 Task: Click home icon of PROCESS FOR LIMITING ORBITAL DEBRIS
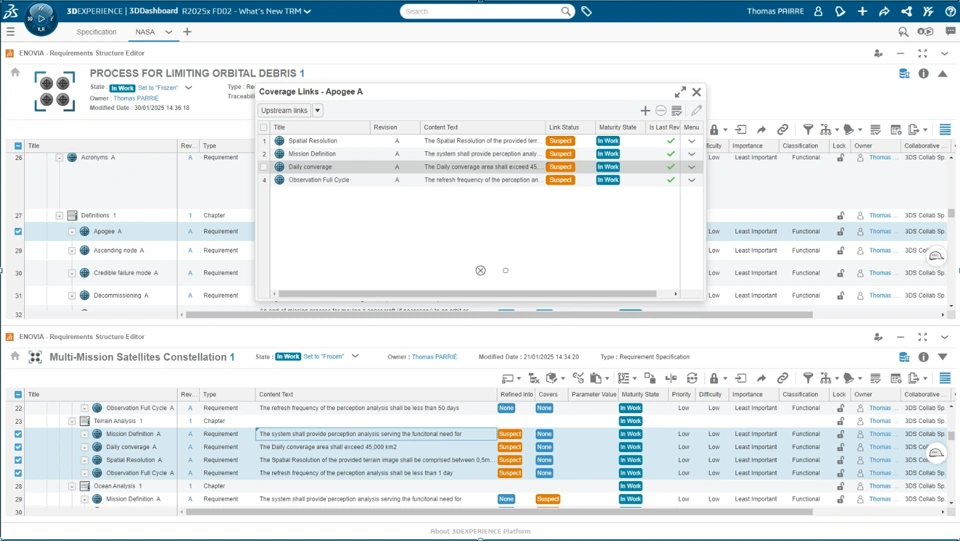click(15, 72)
